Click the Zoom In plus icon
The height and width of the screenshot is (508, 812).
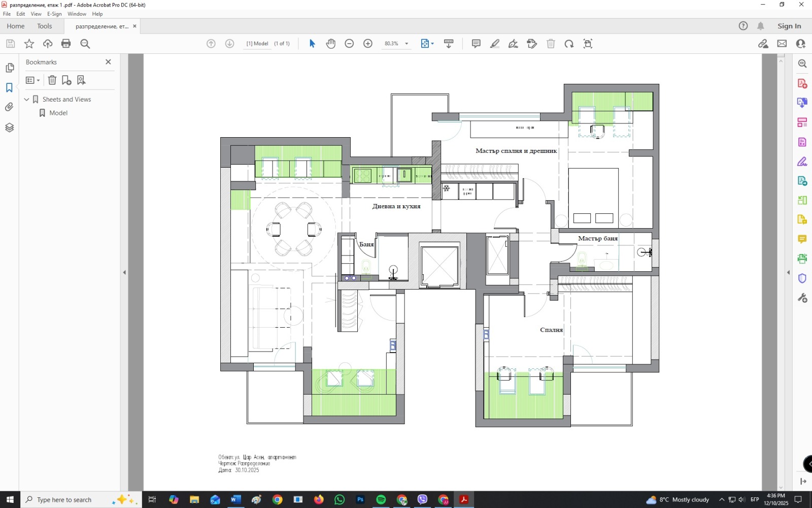click(x=368, y=44)
